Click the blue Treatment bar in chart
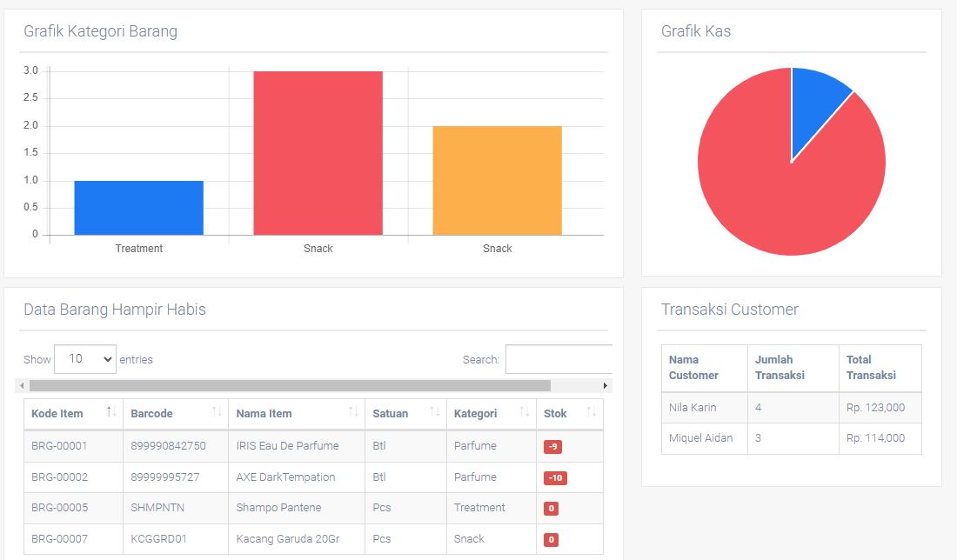 tap(138, 208)
